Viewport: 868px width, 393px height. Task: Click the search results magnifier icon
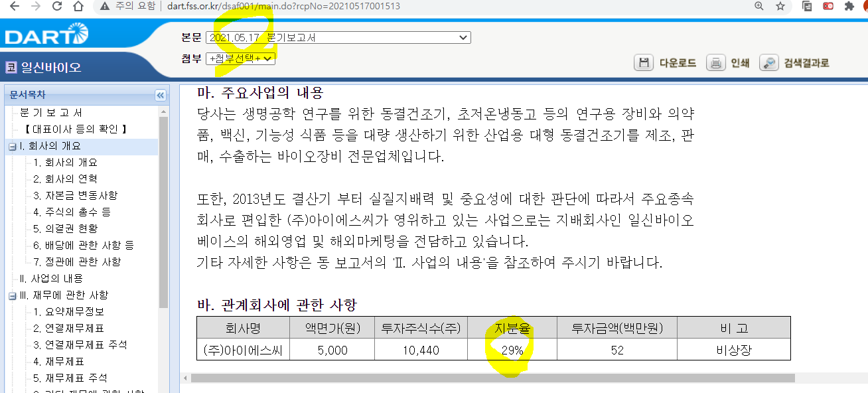point(768,63)
